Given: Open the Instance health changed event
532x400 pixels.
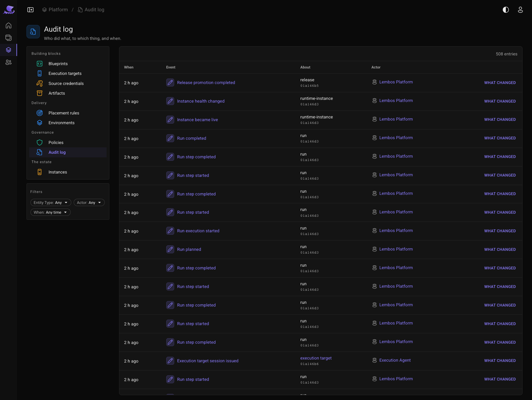Looking at the screenshot, I should [201, 101].
